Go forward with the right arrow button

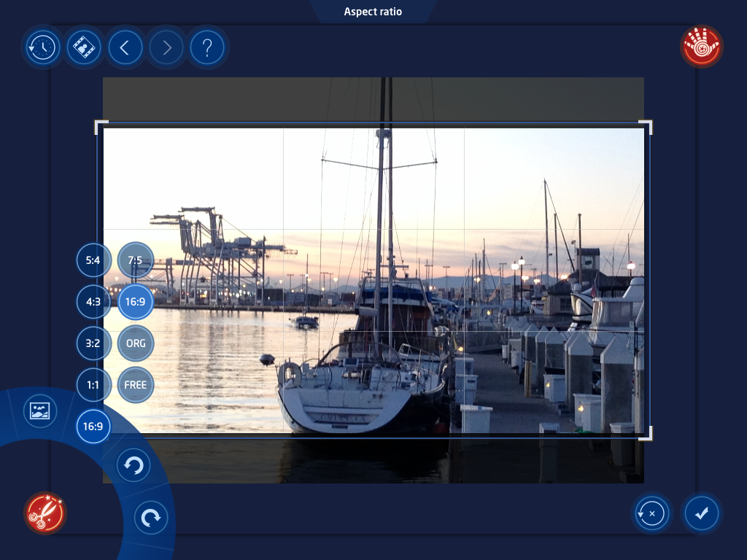(166, 47)
